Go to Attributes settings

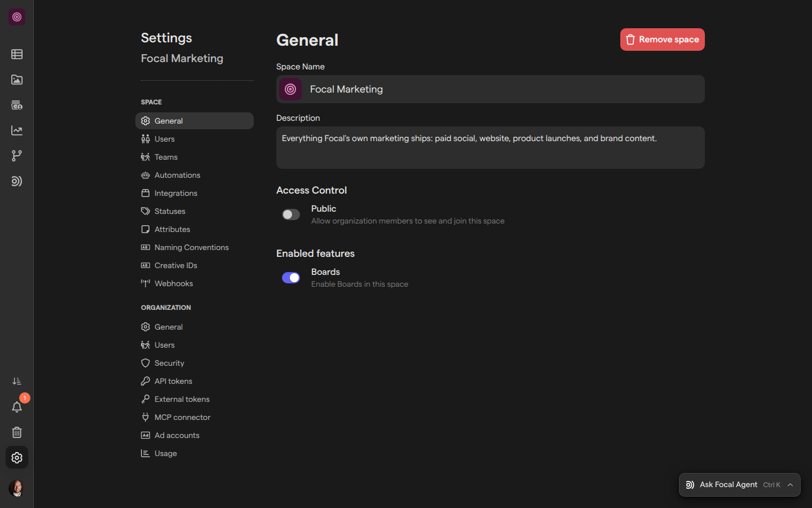point(195,229)
